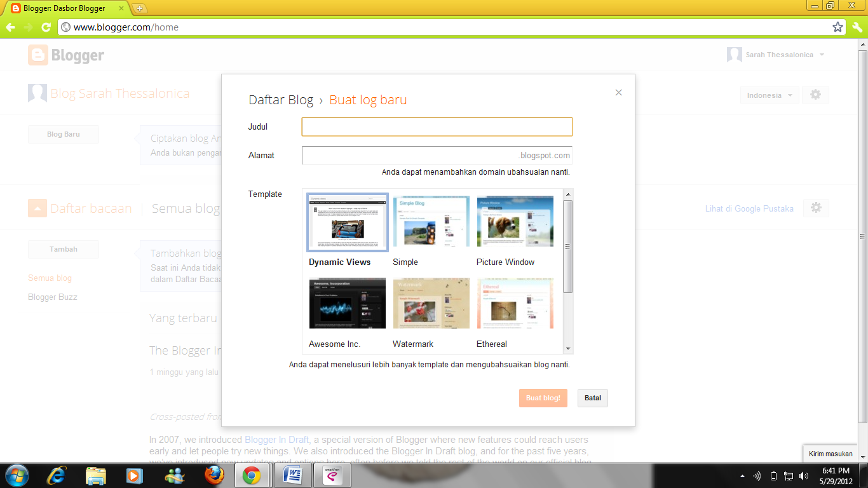Click the settings gear beside Indonesia
The height and width of the screenshot is (488, 868).
click(x=815, y=95)
